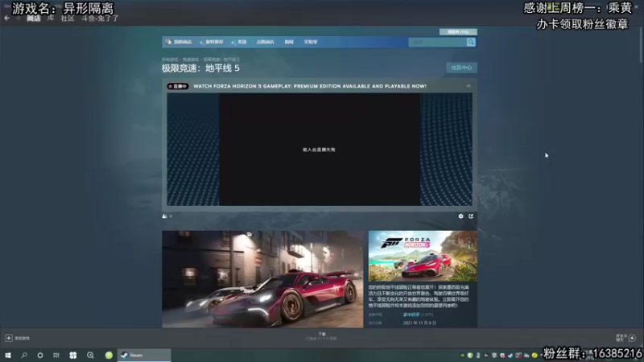This screenshot has width=644, height=362.
Task: Open the large red car screenshot
Action: tap(262, 279)
